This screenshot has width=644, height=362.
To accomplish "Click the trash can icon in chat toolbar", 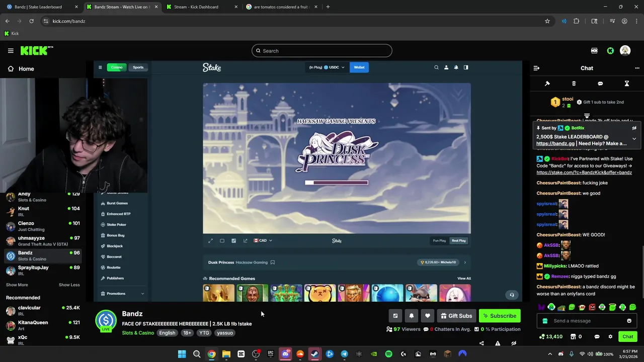I will pos(574,83).
